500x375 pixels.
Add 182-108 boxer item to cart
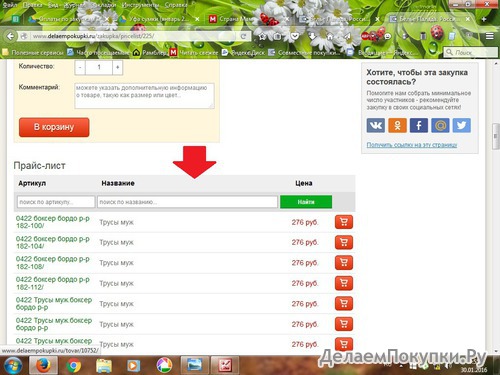344,263
